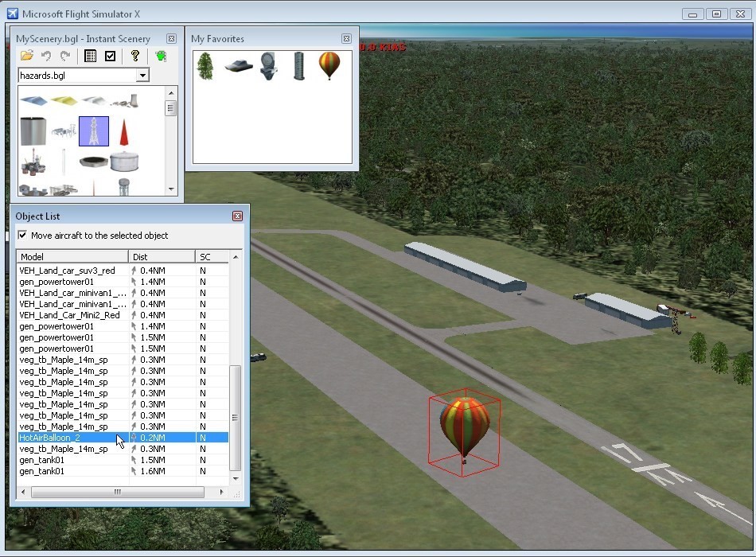Image resolution: width=756 pixels, height=557 pixels.
Task: Uncheck Move aircraft to the selected object
Action: tap(22, 236)
